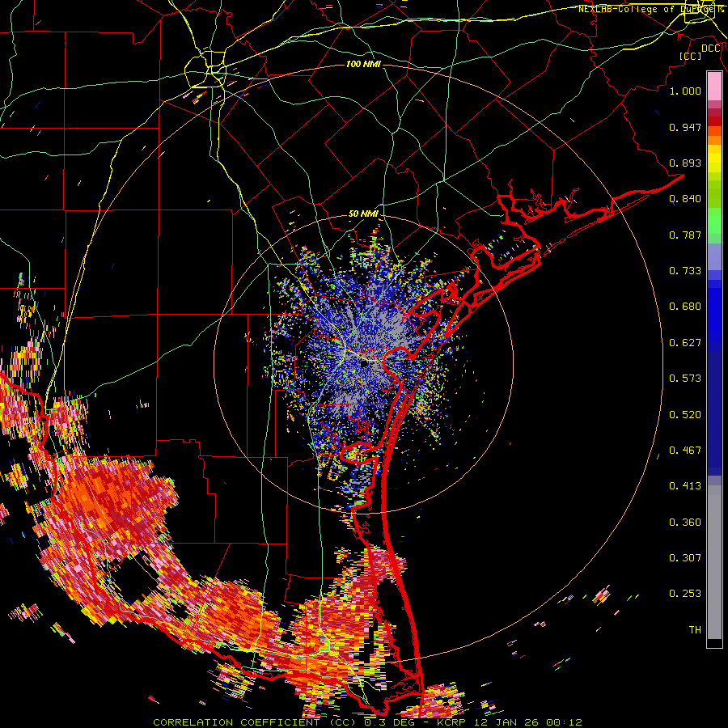Select the 0.627 scale value
Image resolution: width=728 pixels, height=728 pixels.
coord(685,343)
